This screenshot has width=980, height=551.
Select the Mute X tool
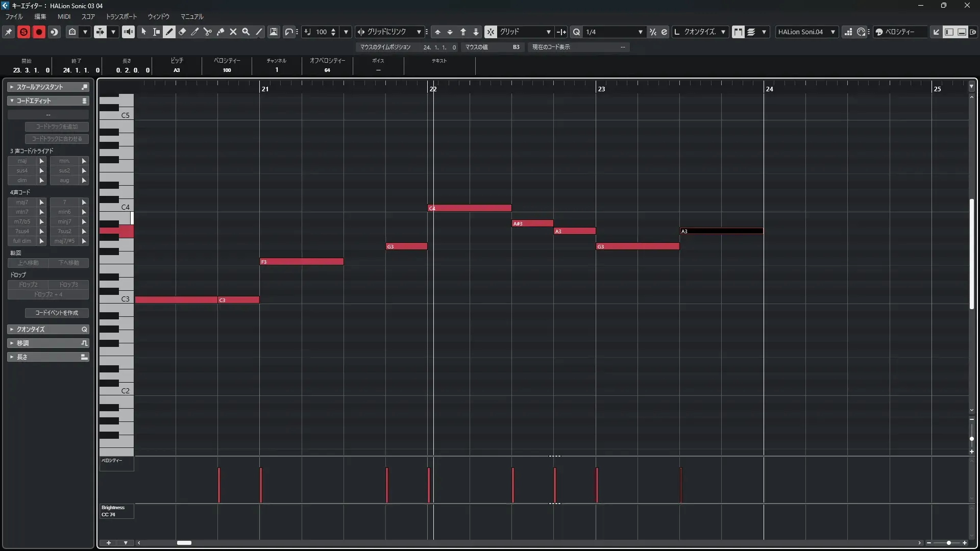click(233, 32)
